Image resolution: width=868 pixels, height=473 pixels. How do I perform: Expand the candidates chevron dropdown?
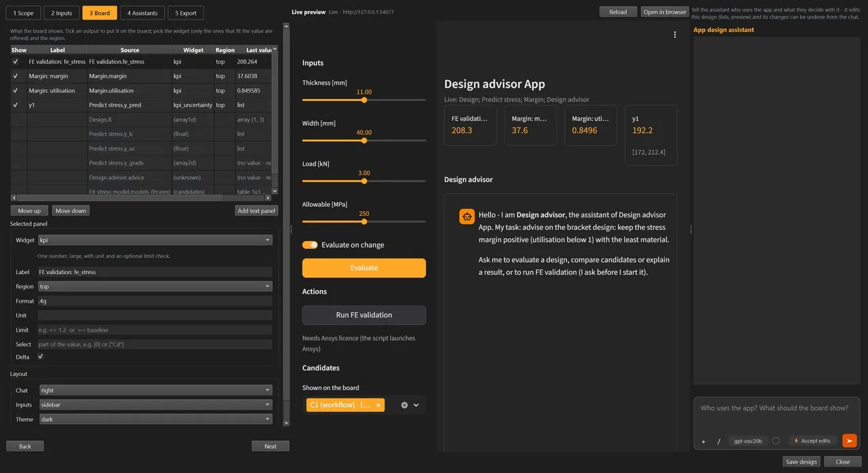[416, 405]
